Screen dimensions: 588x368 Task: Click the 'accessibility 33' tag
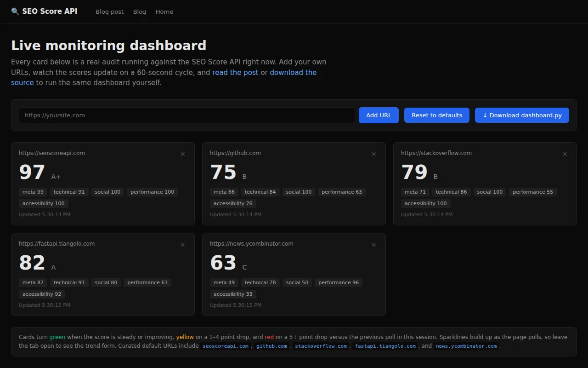click(233, 294)
